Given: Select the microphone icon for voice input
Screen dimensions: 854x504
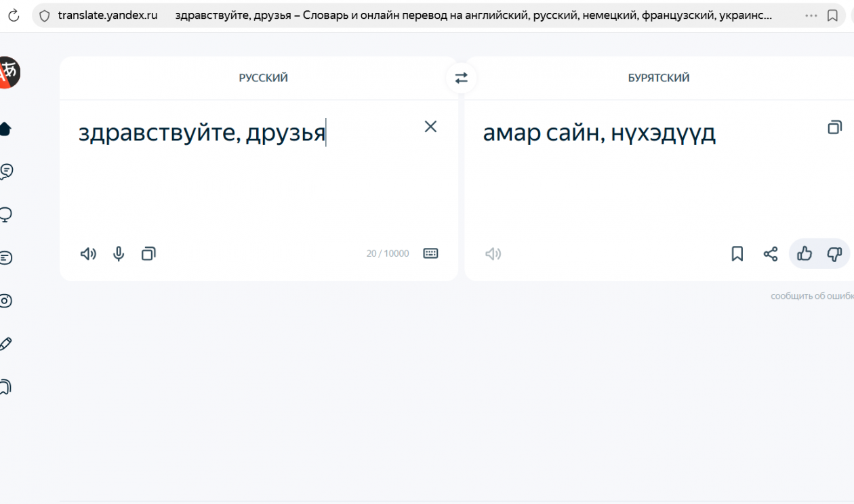Looking at the screenshot, I should click(x=119, y=253).
